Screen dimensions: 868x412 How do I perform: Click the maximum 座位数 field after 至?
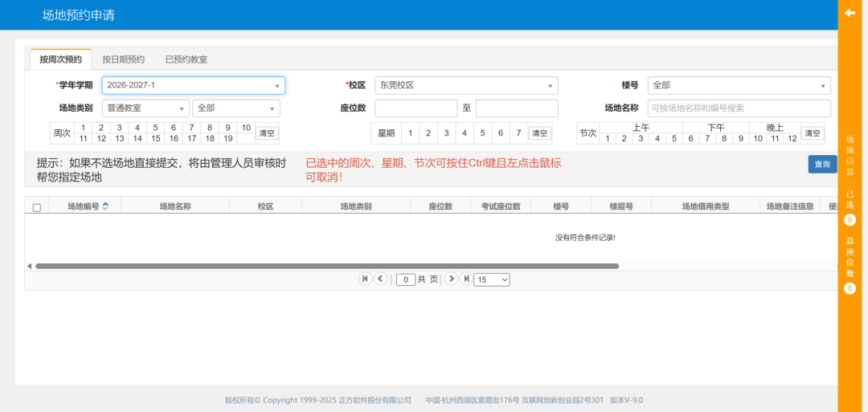coord(517,108)
